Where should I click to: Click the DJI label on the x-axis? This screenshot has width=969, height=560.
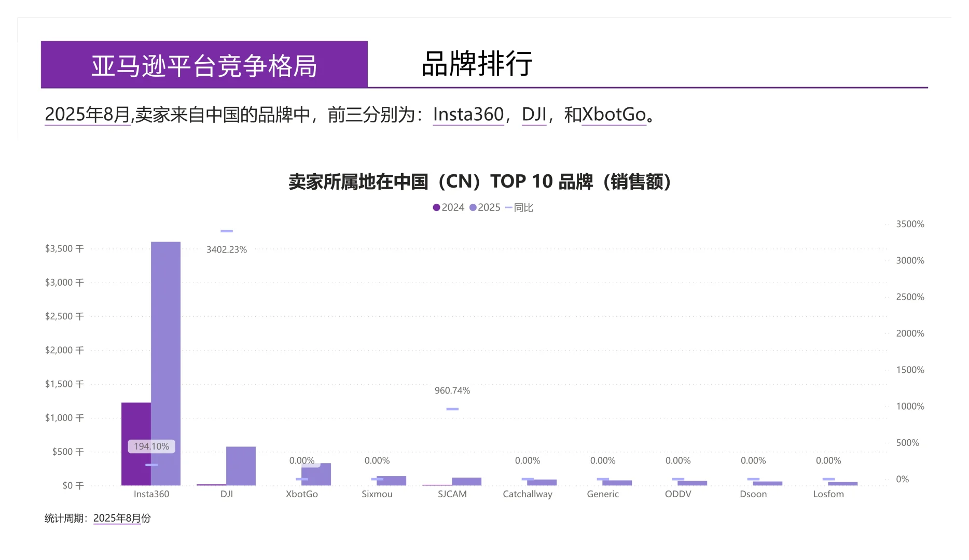[x=227, y=494]
